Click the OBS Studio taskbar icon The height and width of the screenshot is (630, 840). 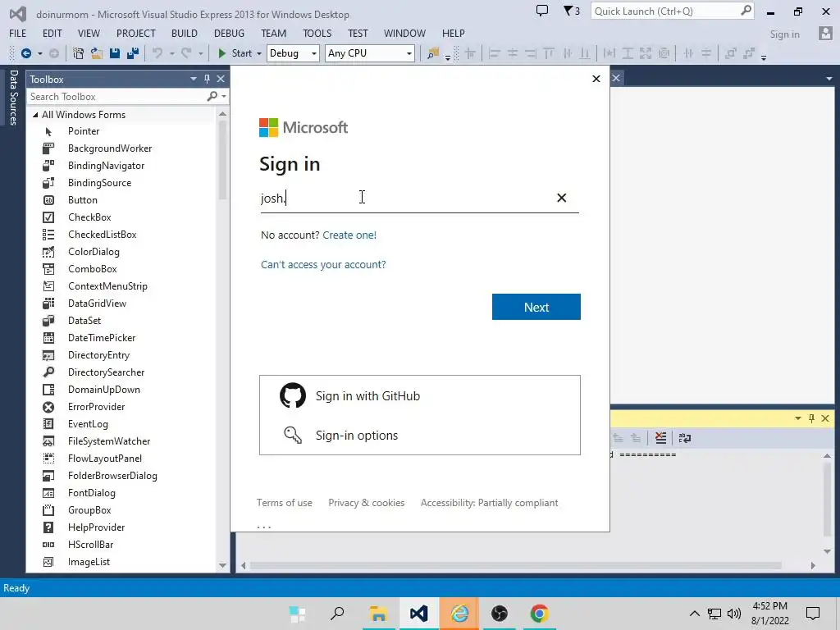click(500, 614)
